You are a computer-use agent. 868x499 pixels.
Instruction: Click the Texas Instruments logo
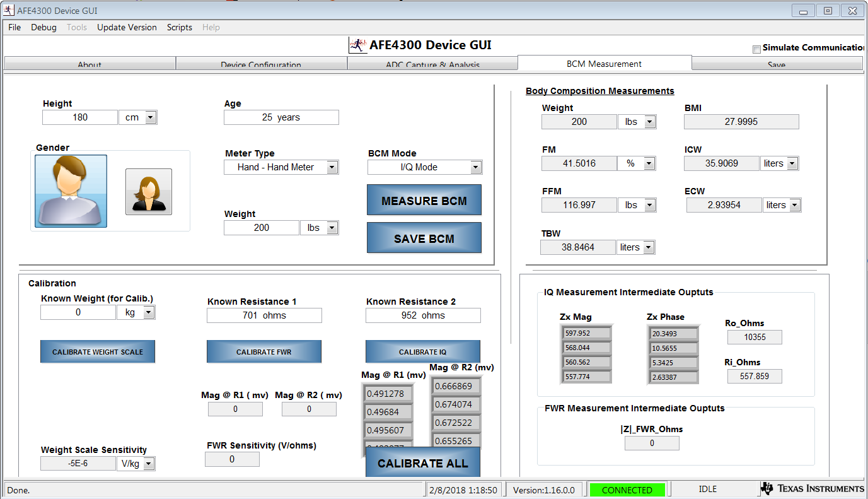click(x=812, y=489)
